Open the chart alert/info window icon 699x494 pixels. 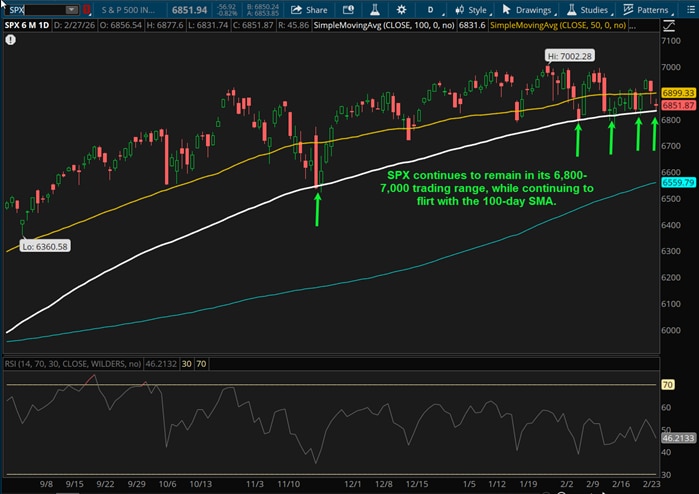click(x=348, y=10)
